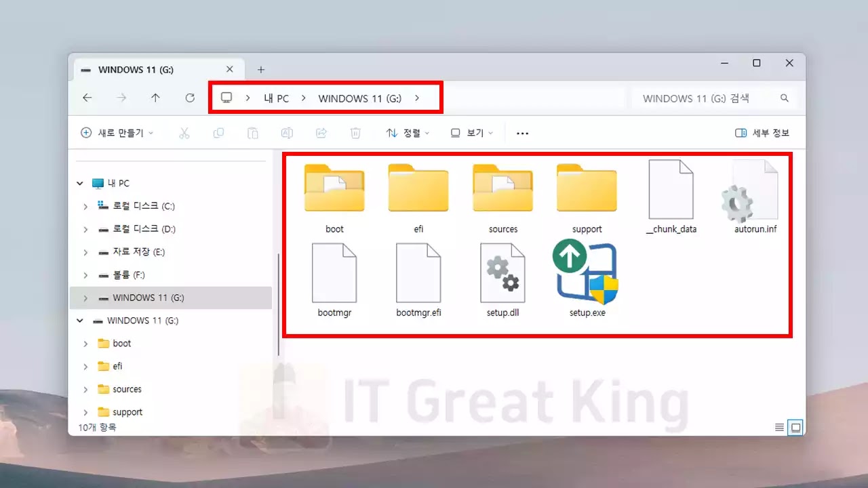Select the sidebar efi folder
868x488 pixels.
tap(117, 366)
